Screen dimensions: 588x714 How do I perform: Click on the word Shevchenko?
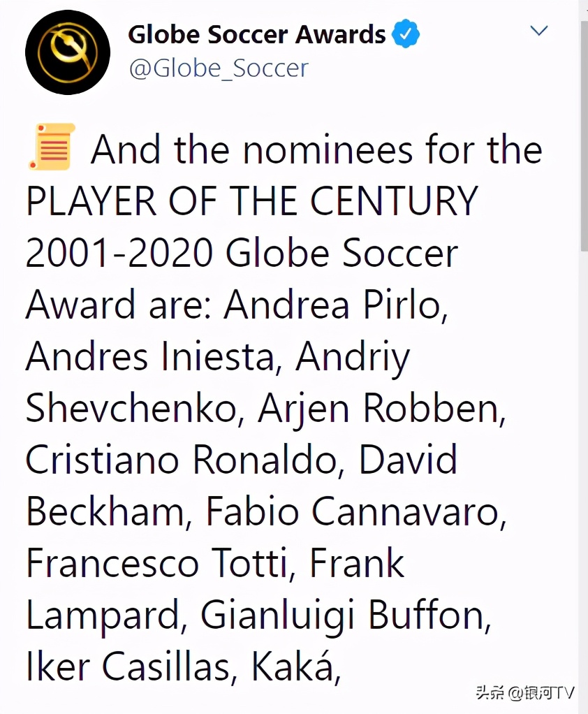[131, 408]
